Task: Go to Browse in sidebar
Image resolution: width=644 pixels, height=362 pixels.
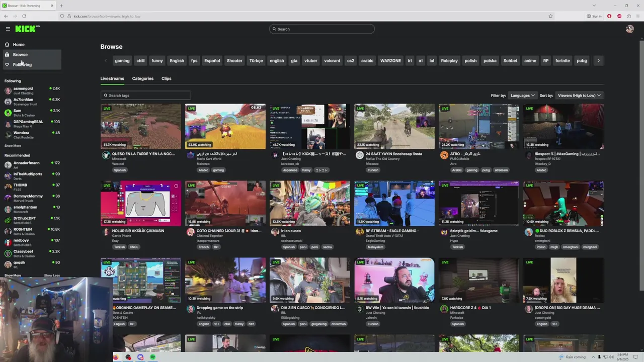Action: point(31,54)
